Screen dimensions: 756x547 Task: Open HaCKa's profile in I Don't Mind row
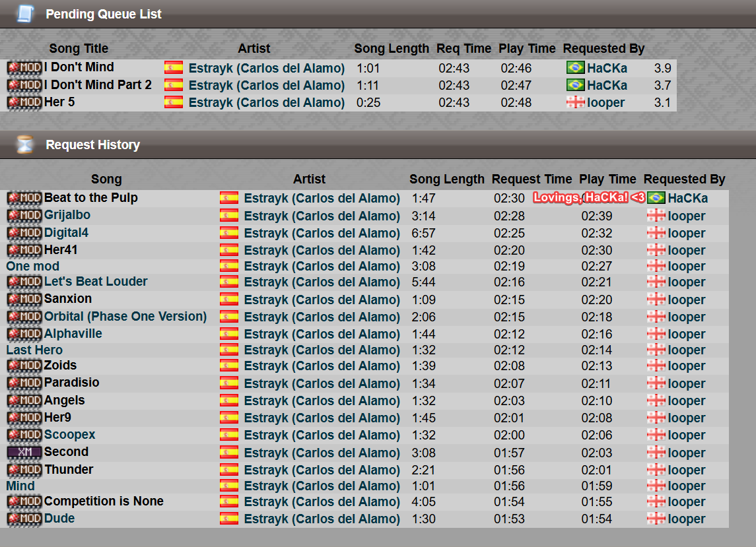tap(607, 69)
